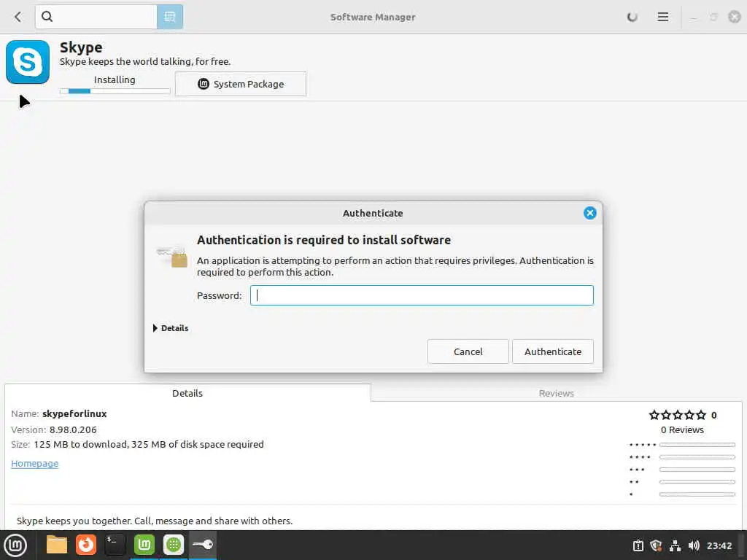Click the version 8.98.0.206 text
The width and height of the screenshot is (747, 560).
tap(73, 429)
